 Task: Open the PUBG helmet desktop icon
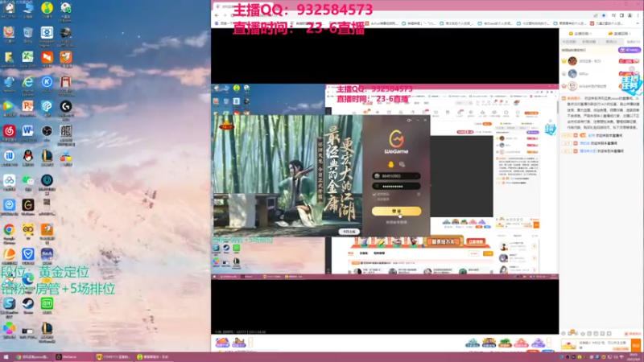tap(66, 33)
